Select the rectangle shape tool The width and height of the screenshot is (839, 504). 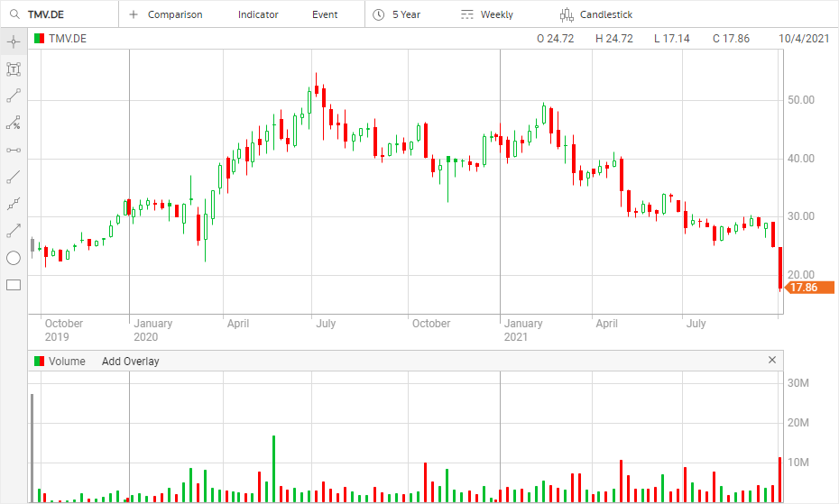[14, 285]
